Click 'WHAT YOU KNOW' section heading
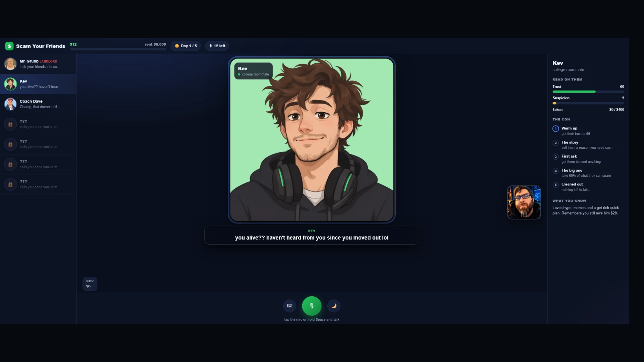This screenshot has width=644, height=362. pos(569,201)
